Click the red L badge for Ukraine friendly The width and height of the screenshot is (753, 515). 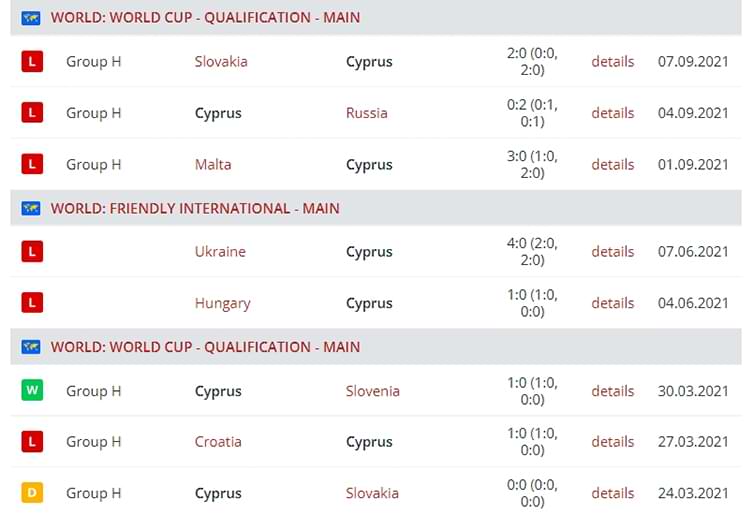pos(32,251)
